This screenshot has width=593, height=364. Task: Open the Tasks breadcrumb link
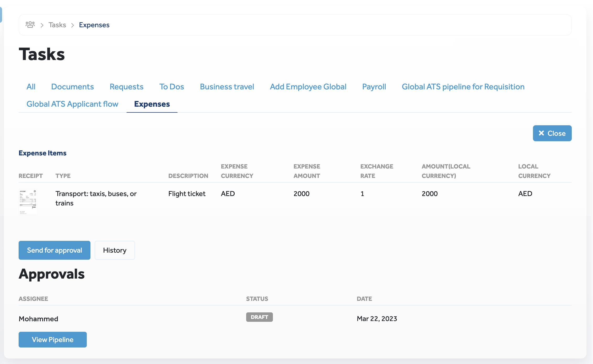point(57,25)
